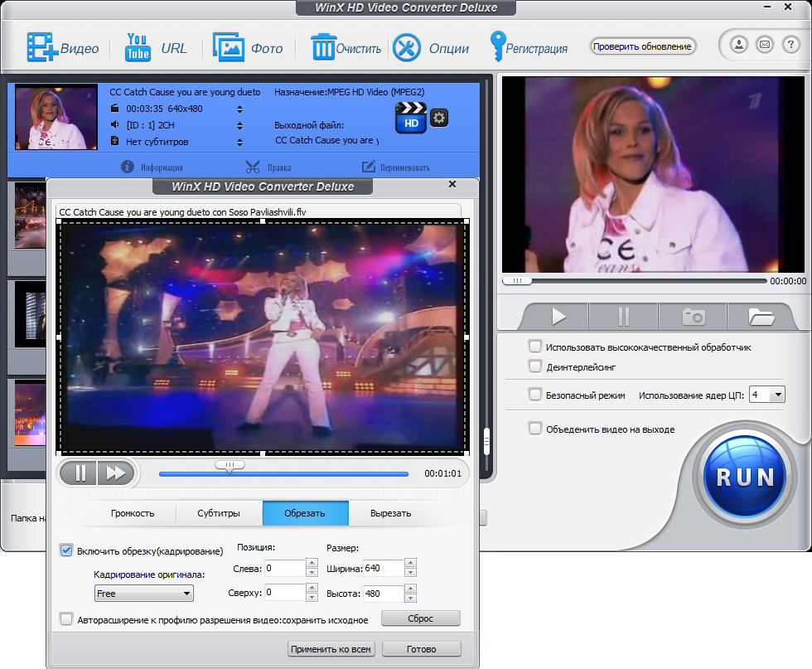Click Применить ко всем button
The width and height of the screenshot is (812, 669).
pos(331,649)
